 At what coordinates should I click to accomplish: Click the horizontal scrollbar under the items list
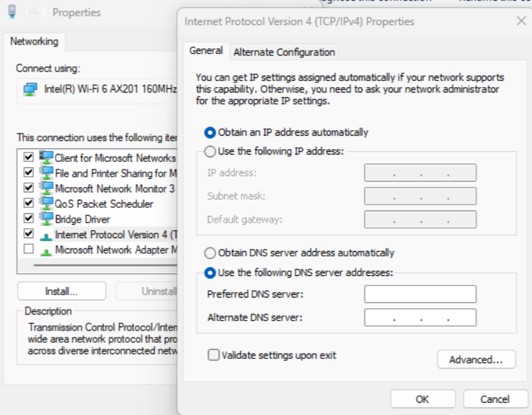coord(105,265)
